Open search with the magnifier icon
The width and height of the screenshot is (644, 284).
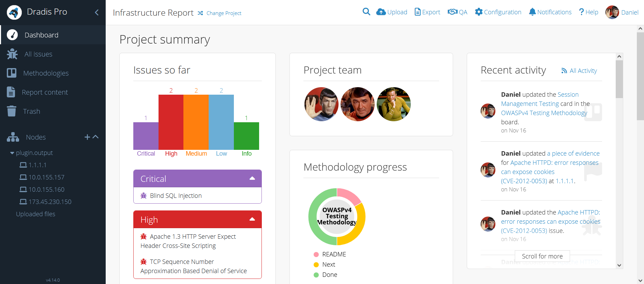click(366, 12)
